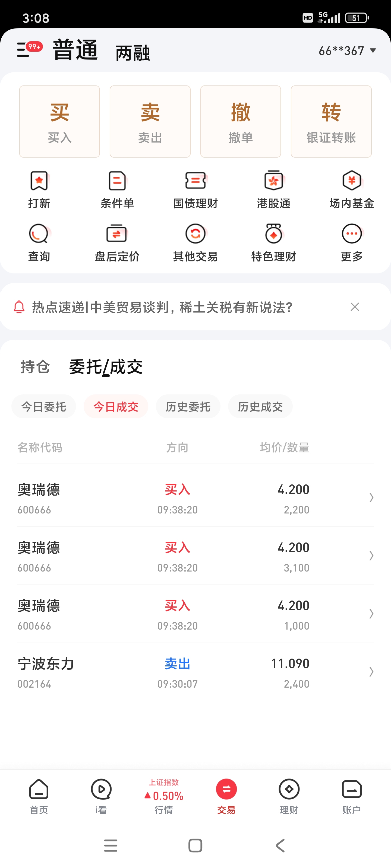Select the 历史委托 filter chip
Image resolution: width=391 pixels, height=868 pixels.
pos(188,406)
